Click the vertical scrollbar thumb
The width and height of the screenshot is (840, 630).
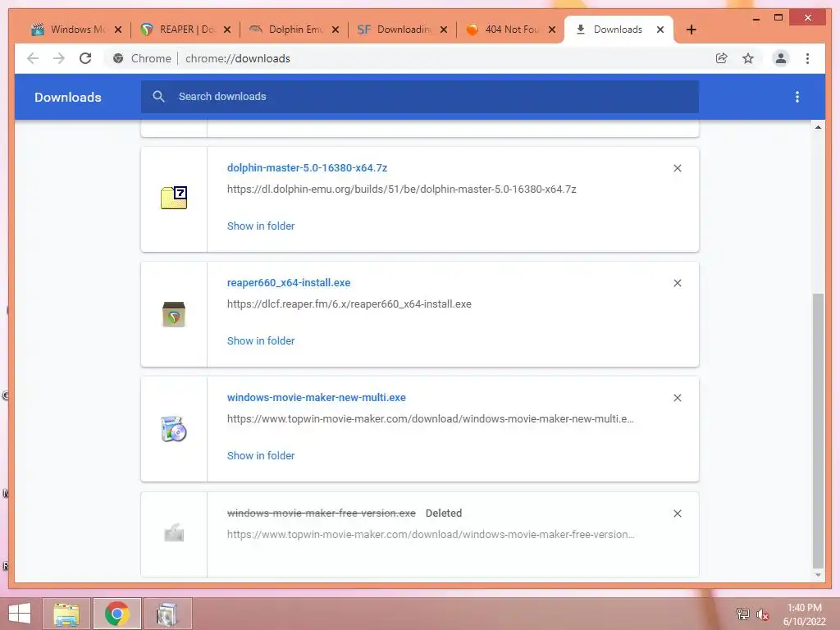(x=818, y=430)
